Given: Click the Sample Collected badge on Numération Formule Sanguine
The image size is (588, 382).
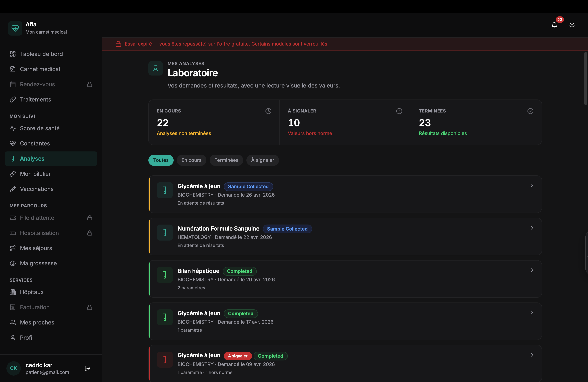Looking at the screenshot, I should point(287,229).
